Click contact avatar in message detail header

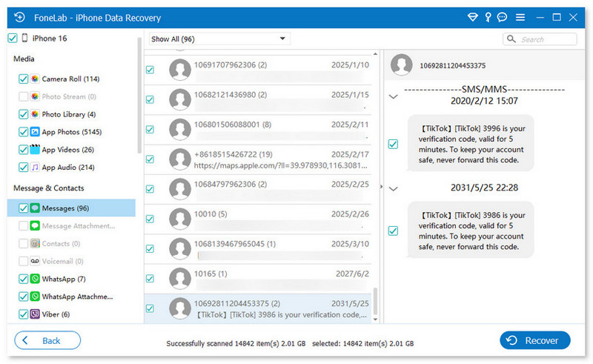[401, 64]
